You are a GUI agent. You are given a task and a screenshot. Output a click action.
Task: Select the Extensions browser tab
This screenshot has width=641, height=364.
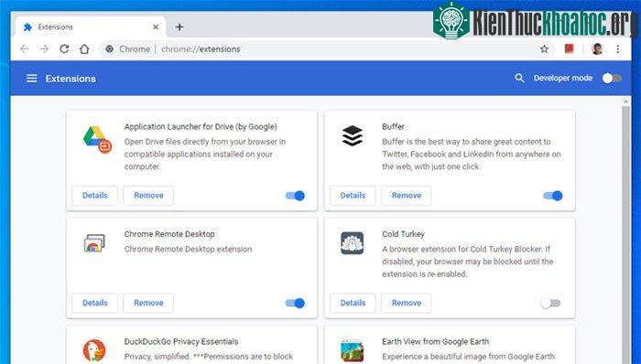[x=91, y=27]
